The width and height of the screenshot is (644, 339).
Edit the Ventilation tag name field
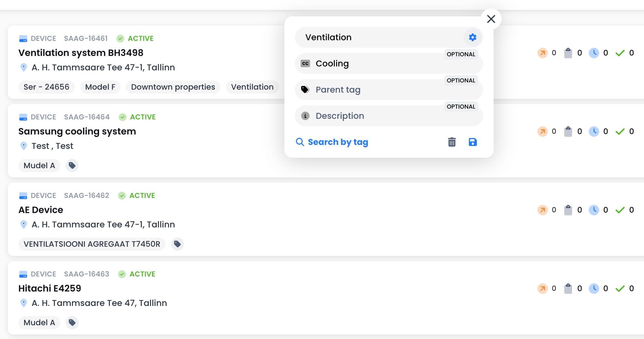tap(379, 37)
